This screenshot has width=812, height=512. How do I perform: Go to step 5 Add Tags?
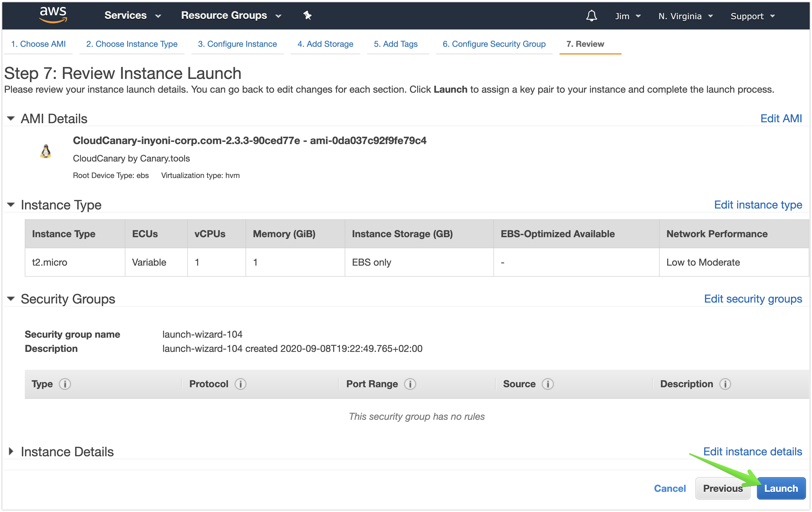(x=395, y=44)
